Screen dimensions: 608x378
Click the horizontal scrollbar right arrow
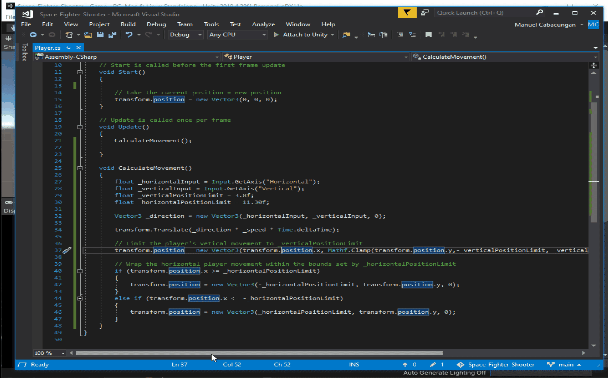[x=583, y=353]
